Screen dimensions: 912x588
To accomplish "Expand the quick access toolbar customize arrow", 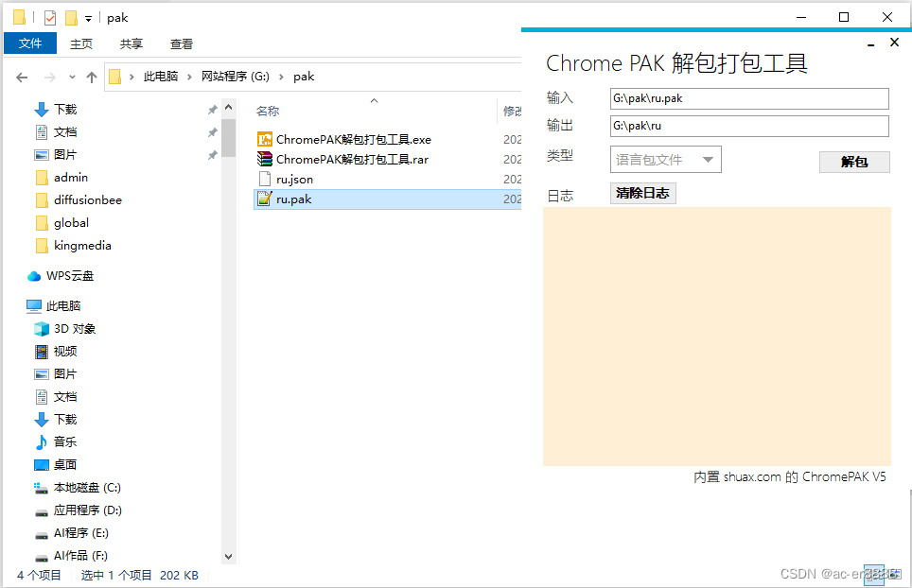I will [88, 19].
